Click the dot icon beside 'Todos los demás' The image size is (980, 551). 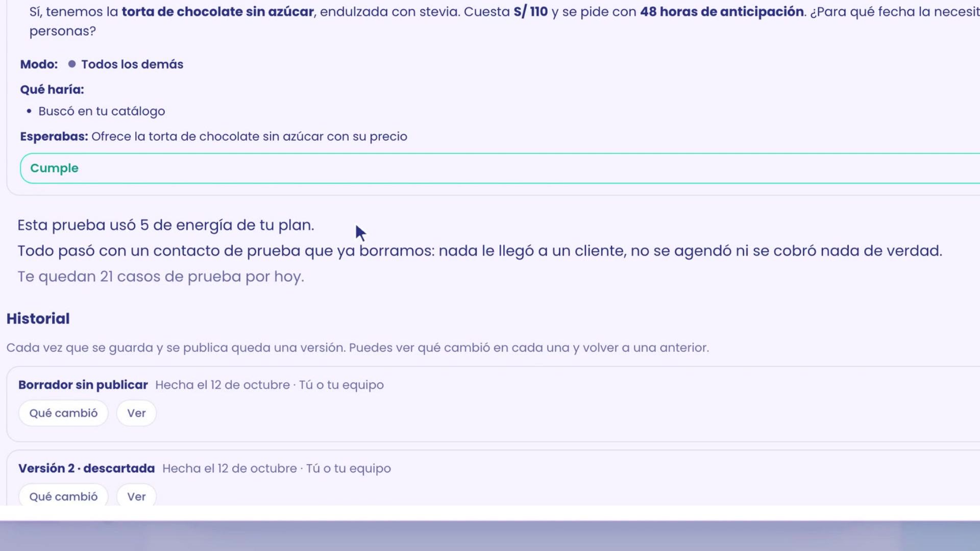tap(72, 64)
